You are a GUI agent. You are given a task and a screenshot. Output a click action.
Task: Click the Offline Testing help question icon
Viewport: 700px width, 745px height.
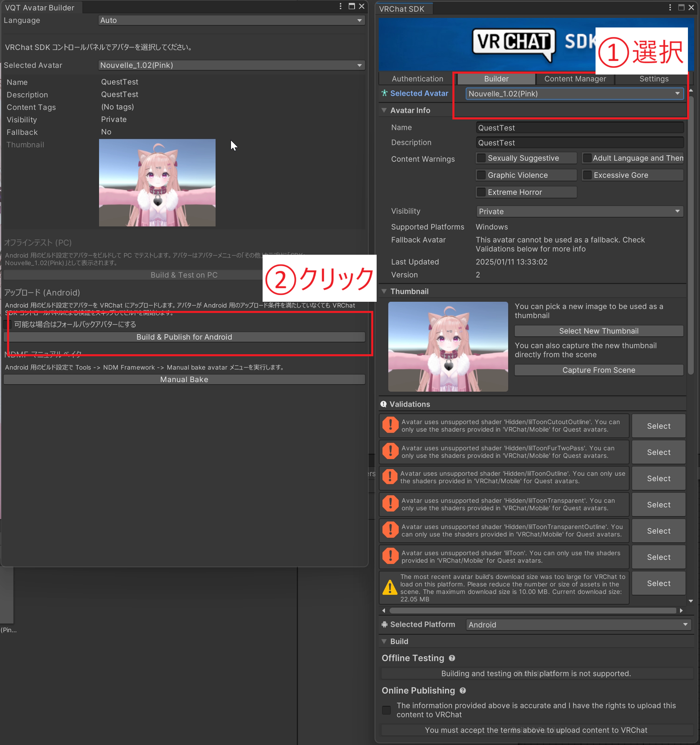(452, 658)
